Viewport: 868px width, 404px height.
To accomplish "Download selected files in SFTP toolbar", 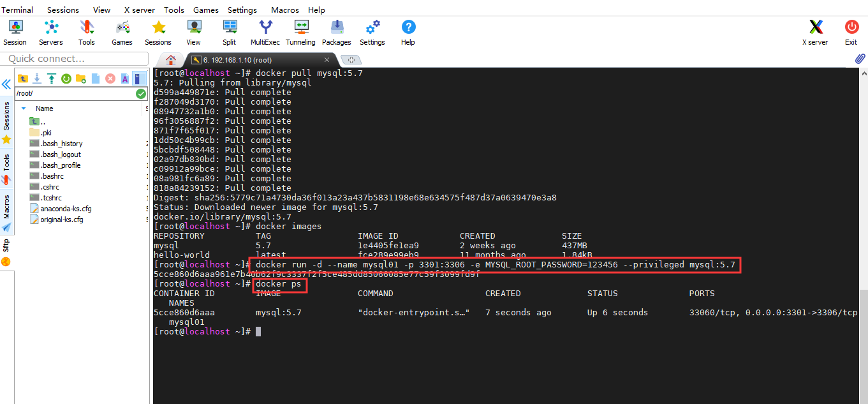I will [x=37, y=79].
